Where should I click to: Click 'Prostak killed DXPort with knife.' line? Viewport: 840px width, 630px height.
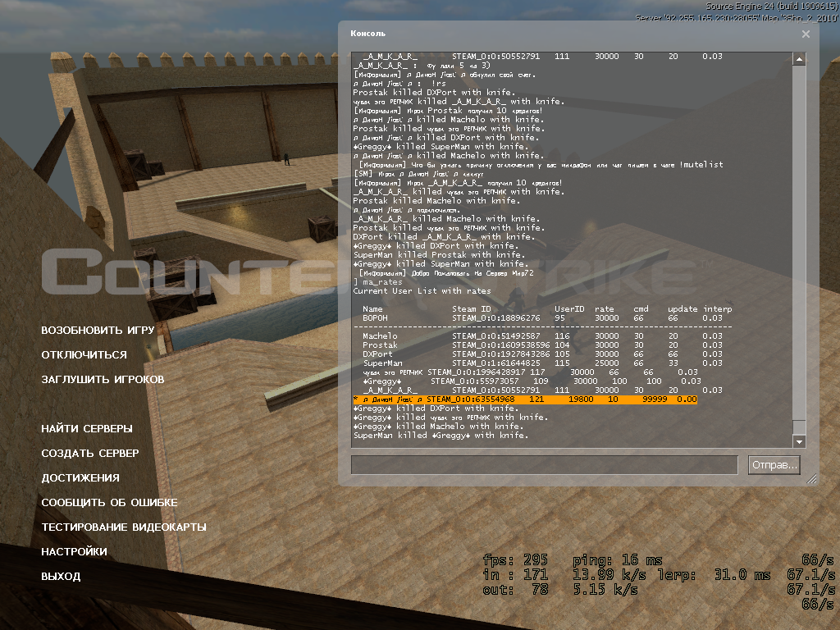[x=434, y=92]
